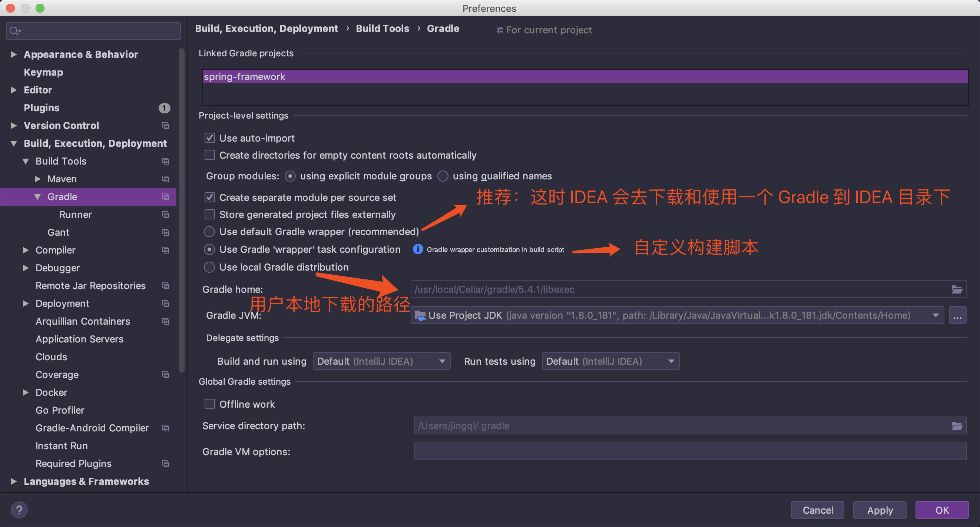
Task: Click the Plugins update count badge
Action: pyautogui.click(x=164, y=108)
